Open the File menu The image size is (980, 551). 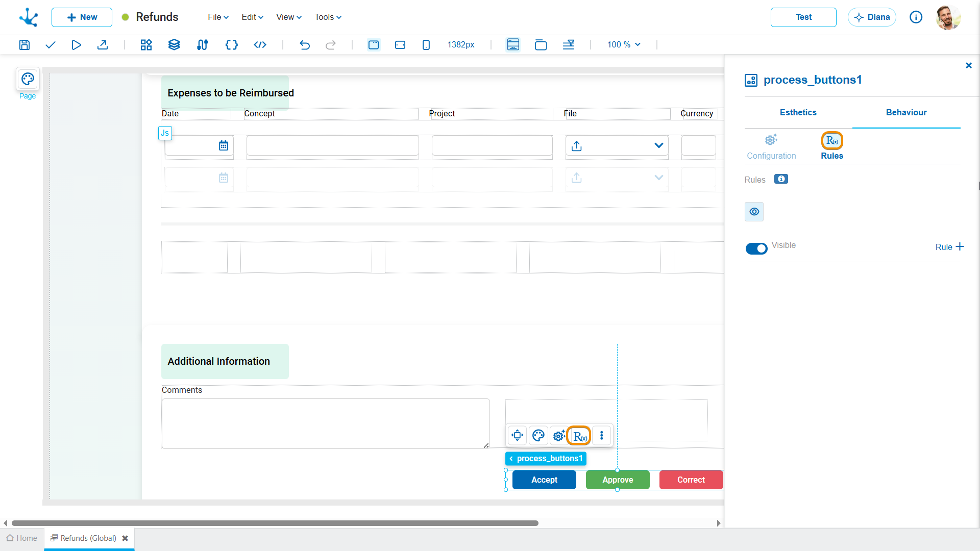pyautogui.click(x=218, y=17)
